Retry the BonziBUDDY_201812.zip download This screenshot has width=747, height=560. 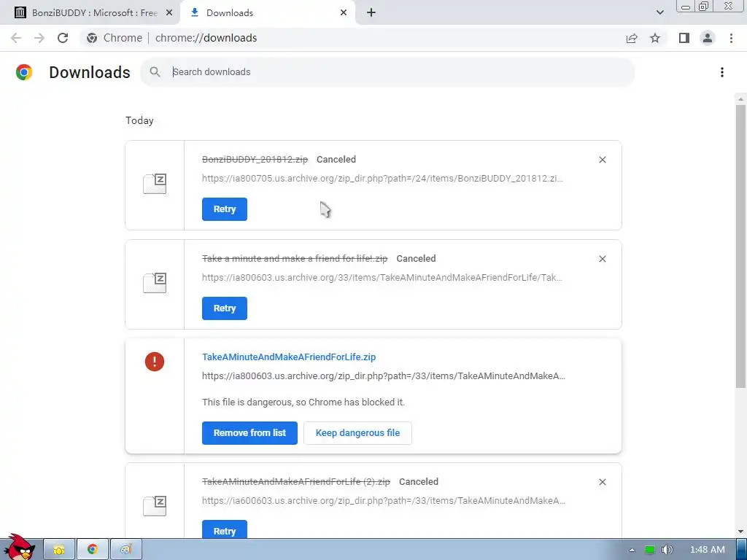pyautogui.click(x=225, y=209)
